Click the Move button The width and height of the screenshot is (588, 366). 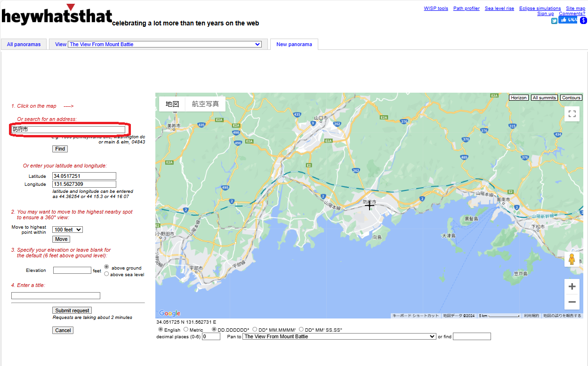pyautogui.click(x=61, y=239)
